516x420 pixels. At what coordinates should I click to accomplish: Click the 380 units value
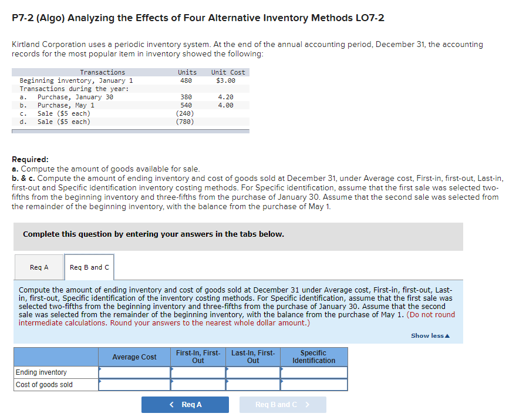click(x=186, y=97)
